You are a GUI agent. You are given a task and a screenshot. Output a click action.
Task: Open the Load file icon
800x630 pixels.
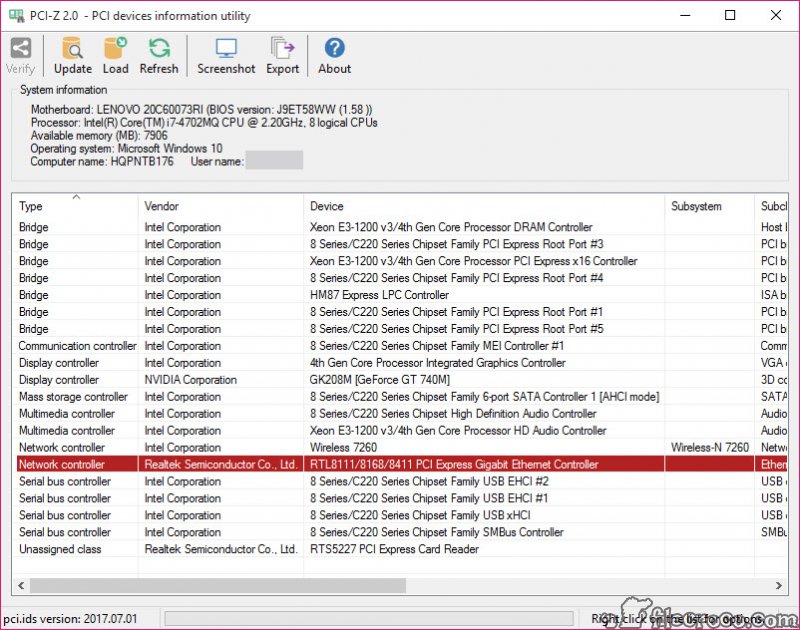(x=115, y=49)
